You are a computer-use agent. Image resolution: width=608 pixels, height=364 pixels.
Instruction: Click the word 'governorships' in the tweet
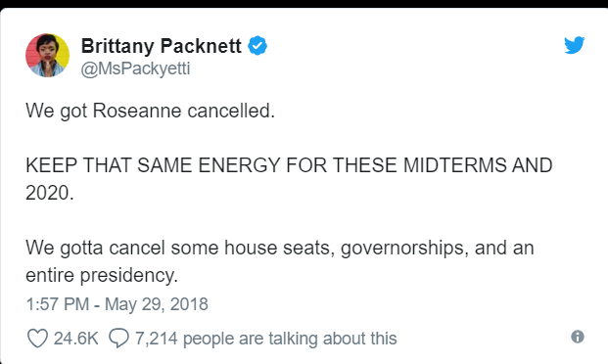click(x=402, y=249)
